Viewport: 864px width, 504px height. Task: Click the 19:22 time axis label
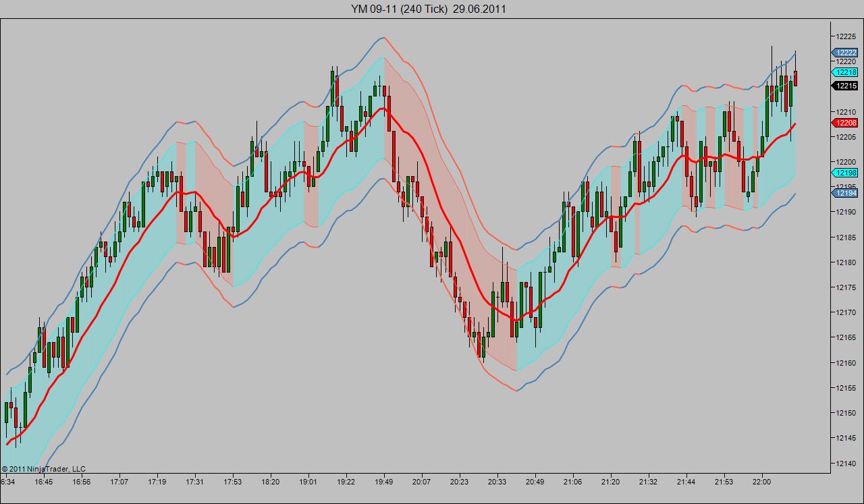(346, 482)
